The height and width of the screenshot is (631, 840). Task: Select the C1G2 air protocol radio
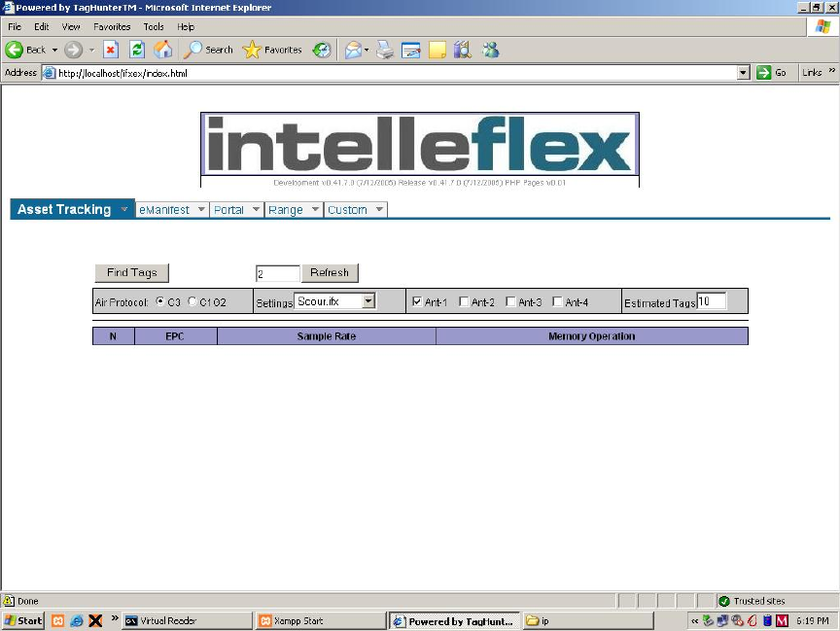192,301
